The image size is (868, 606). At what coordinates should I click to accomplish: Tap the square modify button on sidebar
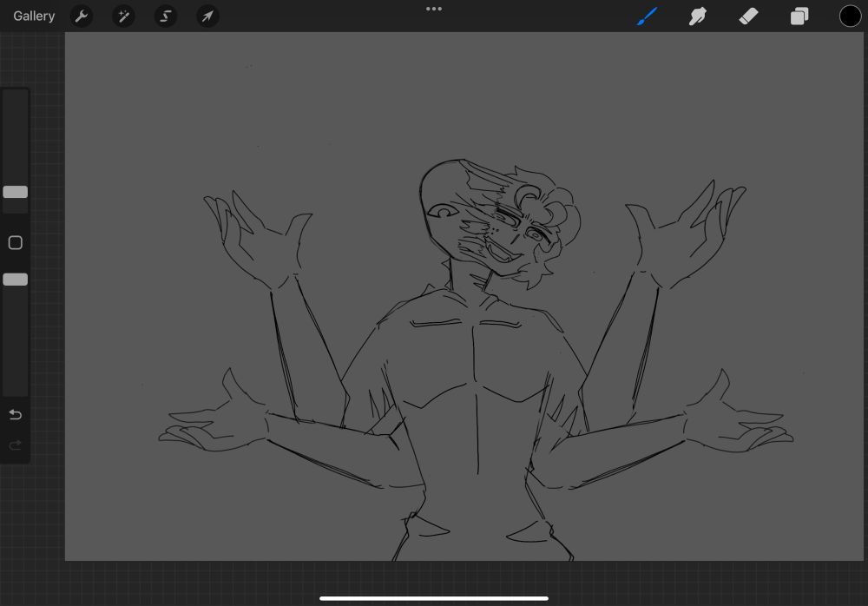pyautogui.click(x=16, y=242)
